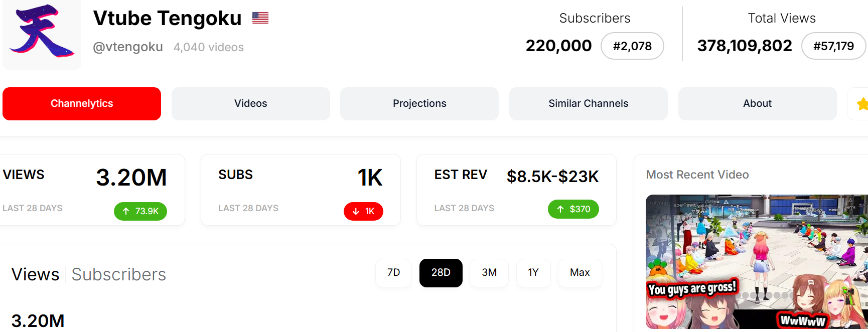The height and width of the screenshot is (332, 868).
Task: Select the 7D time range
Action: pyautogui.click(x=394, y=273)
